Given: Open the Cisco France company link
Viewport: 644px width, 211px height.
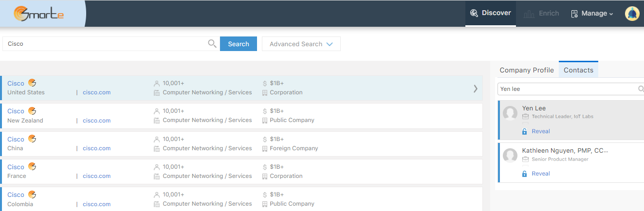Looking at the screenshot, I should [16, 167].
